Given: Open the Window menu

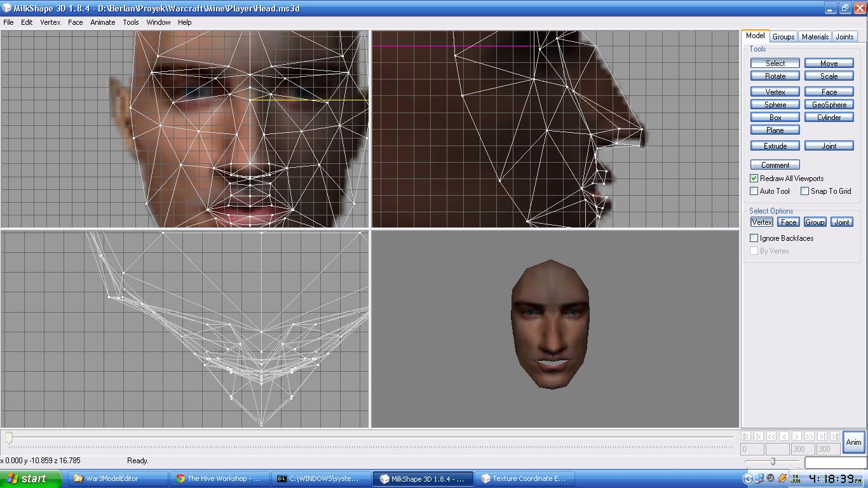Looking at the screenshot, I should point(158,22).
